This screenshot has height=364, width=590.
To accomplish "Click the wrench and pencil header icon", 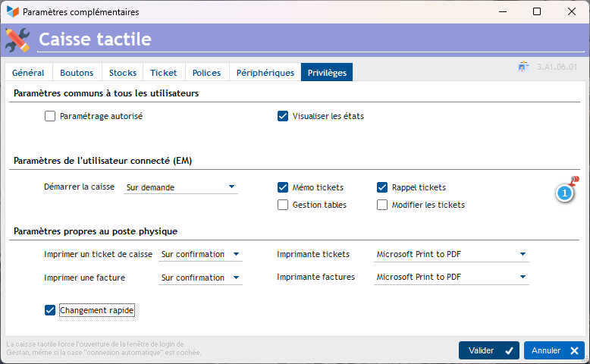I will coord(17,39).
